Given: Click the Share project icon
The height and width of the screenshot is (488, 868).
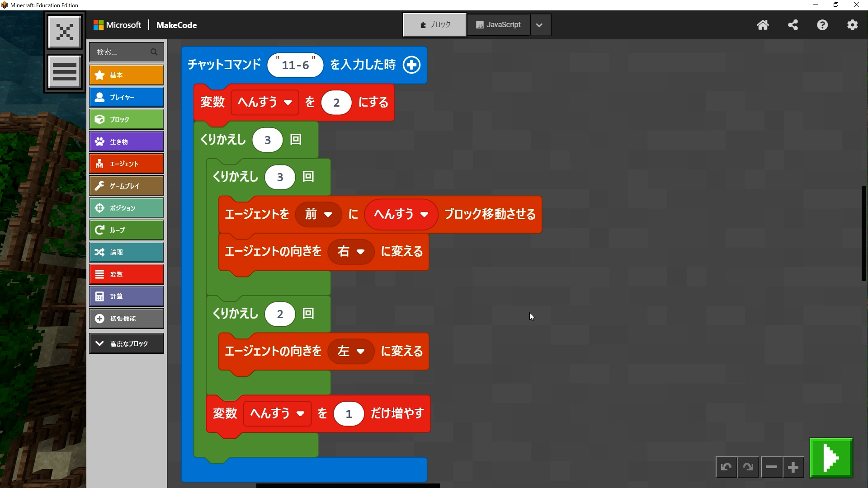Looking at the screenshot, I should point(793,25).
